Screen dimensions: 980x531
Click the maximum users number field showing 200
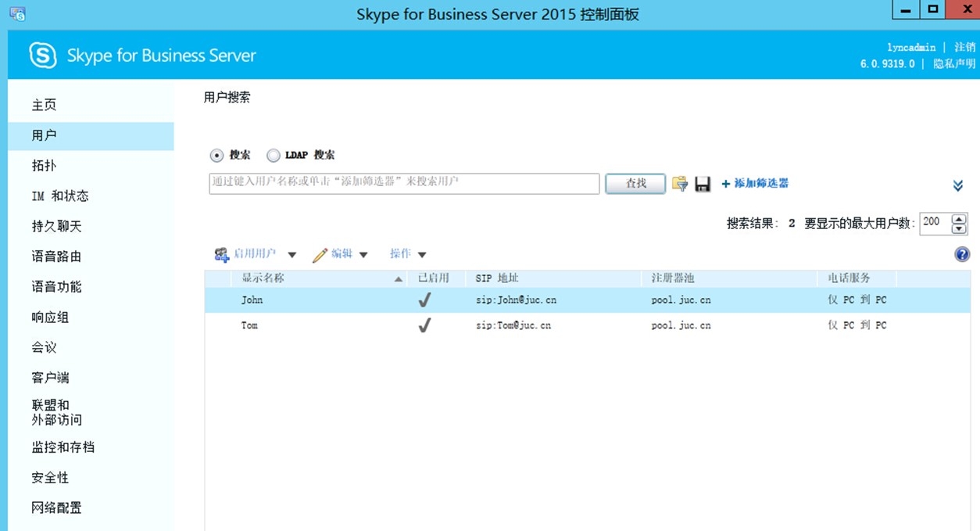click(x=935, y=223)
